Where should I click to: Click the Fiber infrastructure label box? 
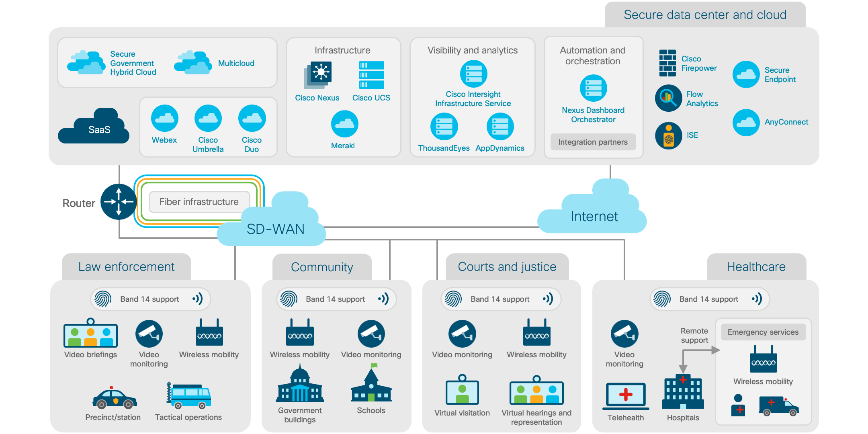click(199, 202)
